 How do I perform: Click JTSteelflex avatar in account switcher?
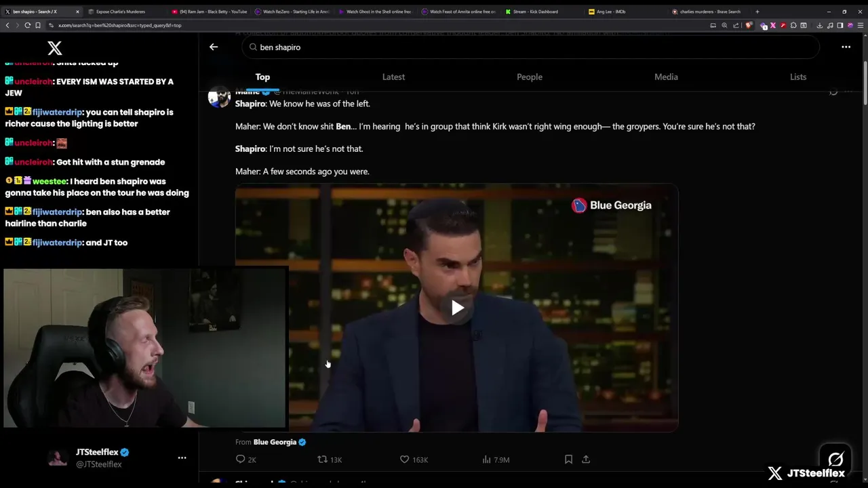click(x=58, y=458)
